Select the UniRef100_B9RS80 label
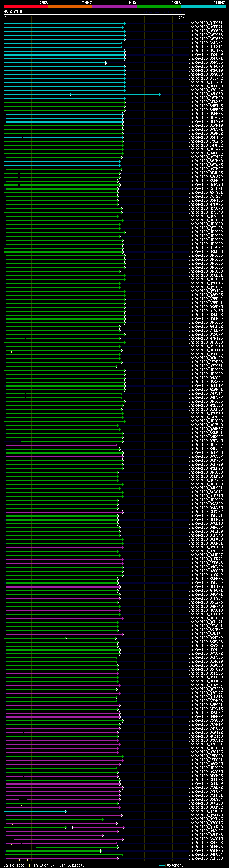Screen dimensions: 229x868 (x=205, y=63)
